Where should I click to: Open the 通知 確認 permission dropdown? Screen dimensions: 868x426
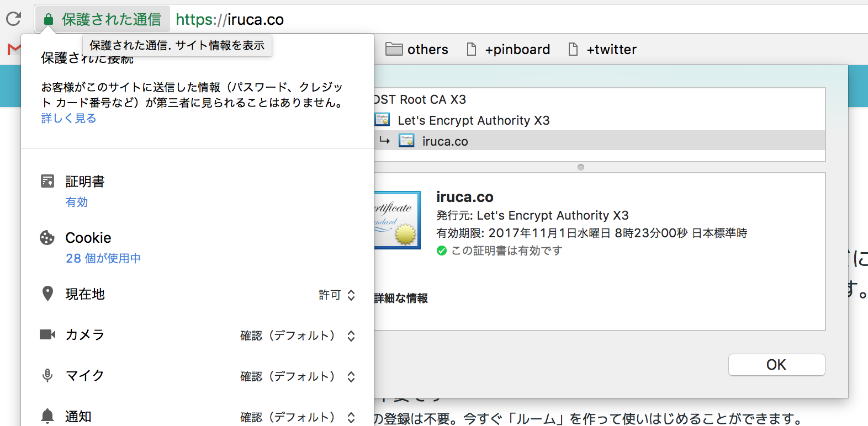click(x=298, y=417)
